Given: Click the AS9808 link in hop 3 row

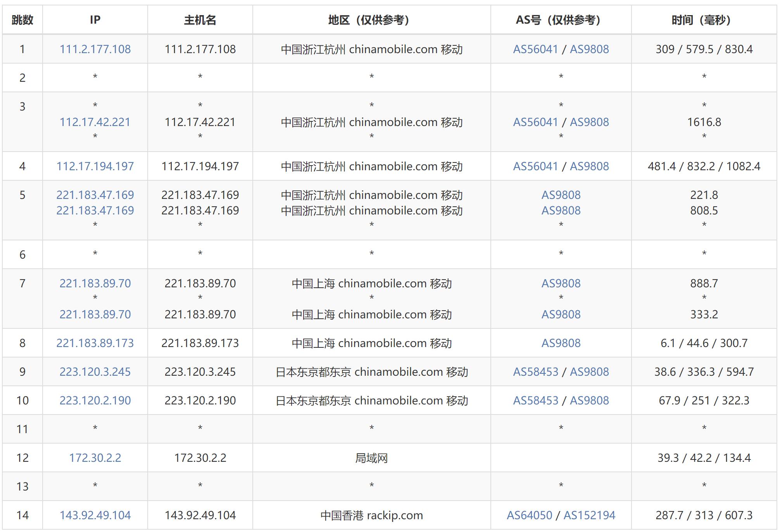Looking at the screenshot, I should (589, 122).
